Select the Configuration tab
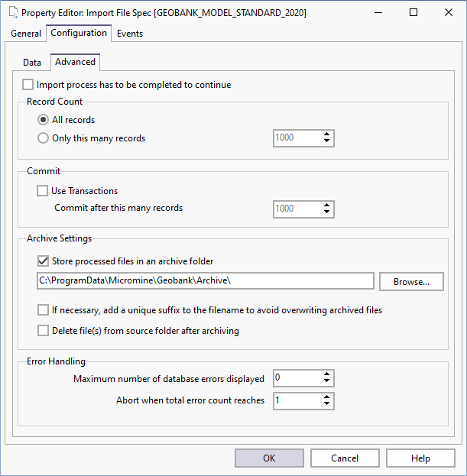The image size is (467, 476). (x=79, y=33)
